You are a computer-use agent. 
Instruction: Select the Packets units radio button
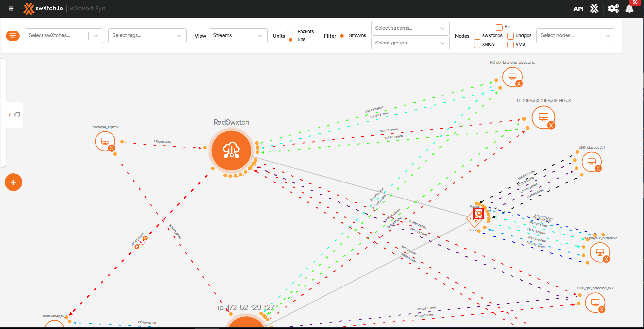click(x=290, y=32)
